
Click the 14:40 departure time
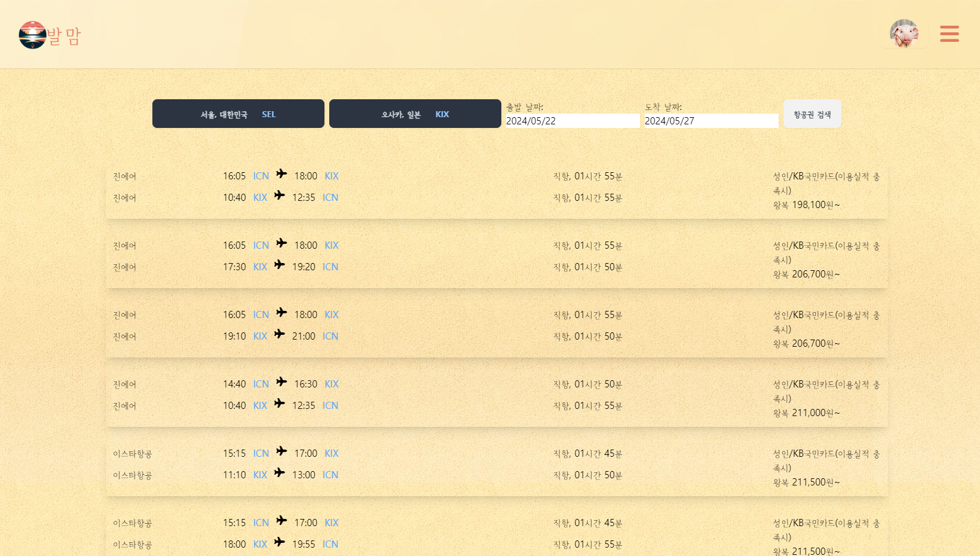(x=234, y=384)
